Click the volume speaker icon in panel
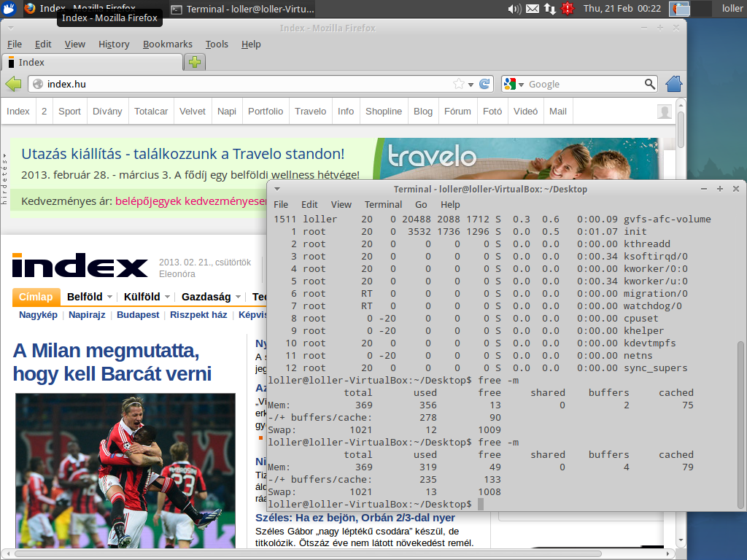This screenshot has width=747, height=560. 514,9
